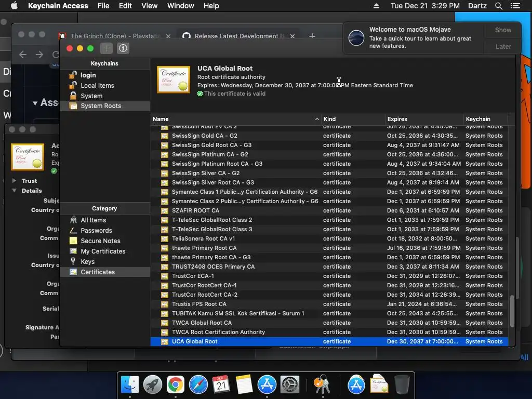Select SwissSign Gold CA - G2 certificate
Screen dimensions: 532x399
click(329, 136)
